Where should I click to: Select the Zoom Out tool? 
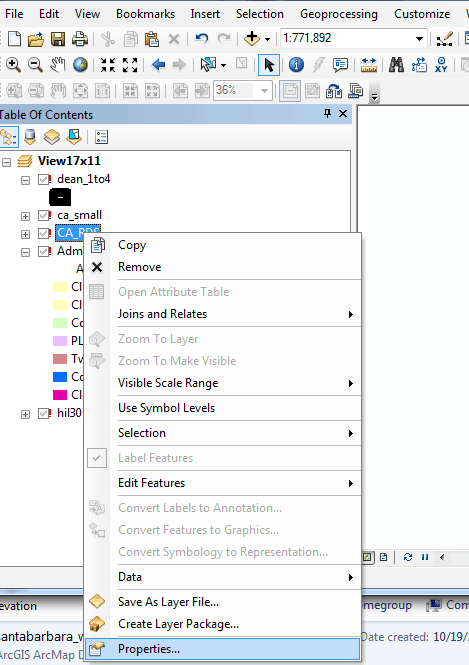(x=35, y=65)
